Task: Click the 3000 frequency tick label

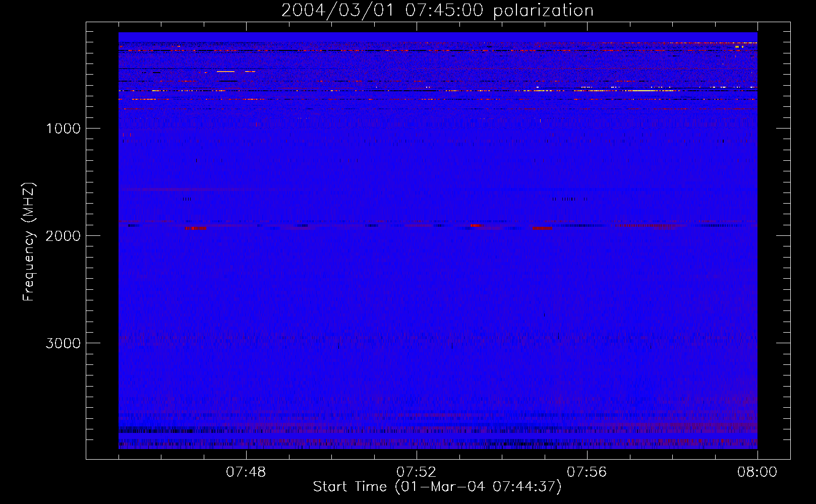Action: pos(63,343)
